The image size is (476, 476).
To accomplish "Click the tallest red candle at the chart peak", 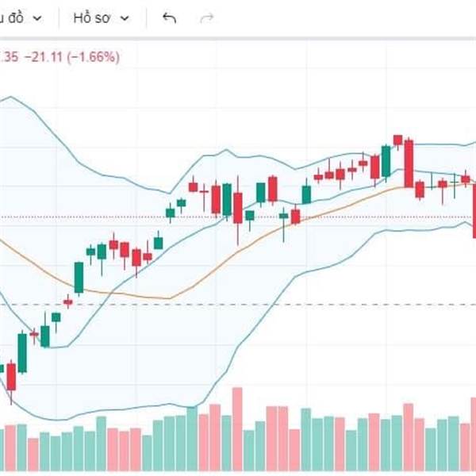I will (409, 163).
